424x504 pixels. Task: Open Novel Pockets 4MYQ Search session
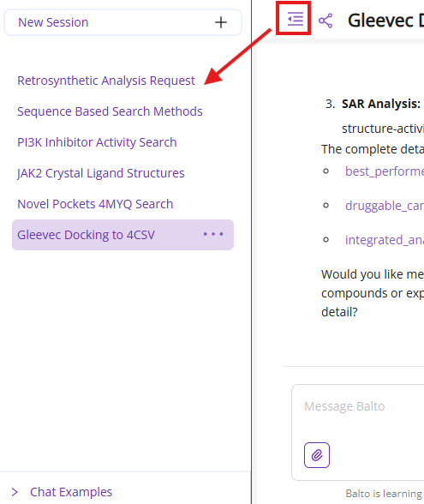coord(95,204)
